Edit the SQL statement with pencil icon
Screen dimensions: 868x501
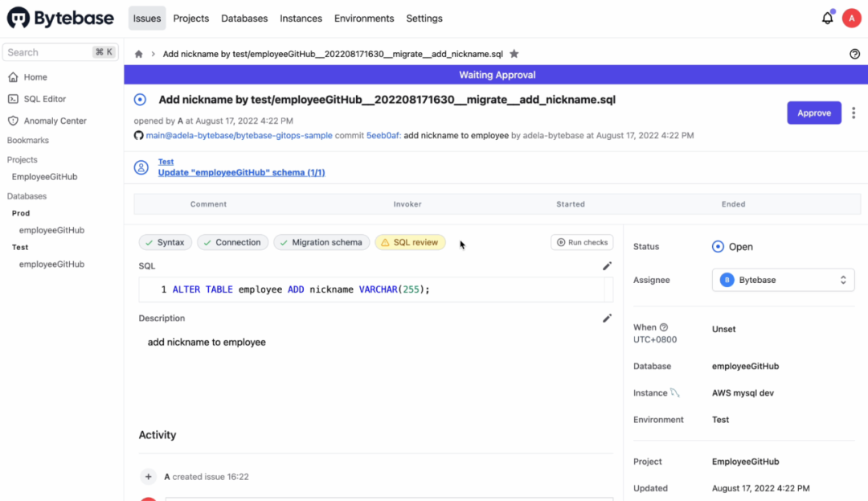[607, 266]
